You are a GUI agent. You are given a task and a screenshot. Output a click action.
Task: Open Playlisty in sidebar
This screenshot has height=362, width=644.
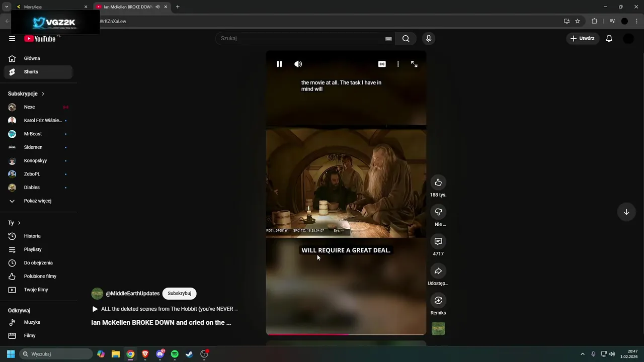[x=38, y=249]
